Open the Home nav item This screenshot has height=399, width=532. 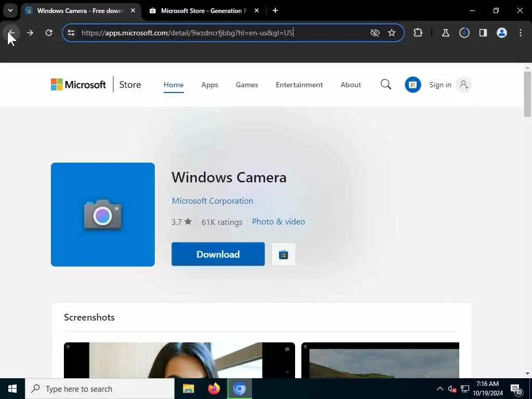(x=174, y=85)
